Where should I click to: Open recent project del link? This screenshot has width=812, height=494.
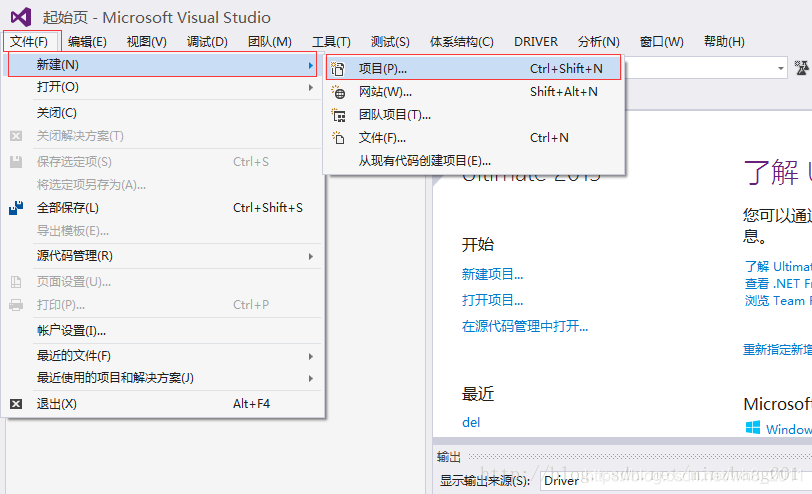(471, 423)
